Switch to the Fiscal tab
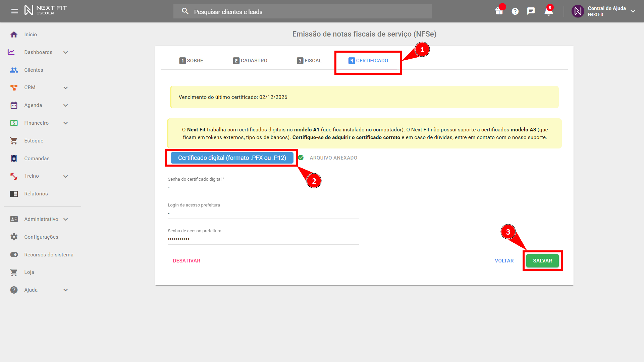644x362 pixels. [309, 61]
